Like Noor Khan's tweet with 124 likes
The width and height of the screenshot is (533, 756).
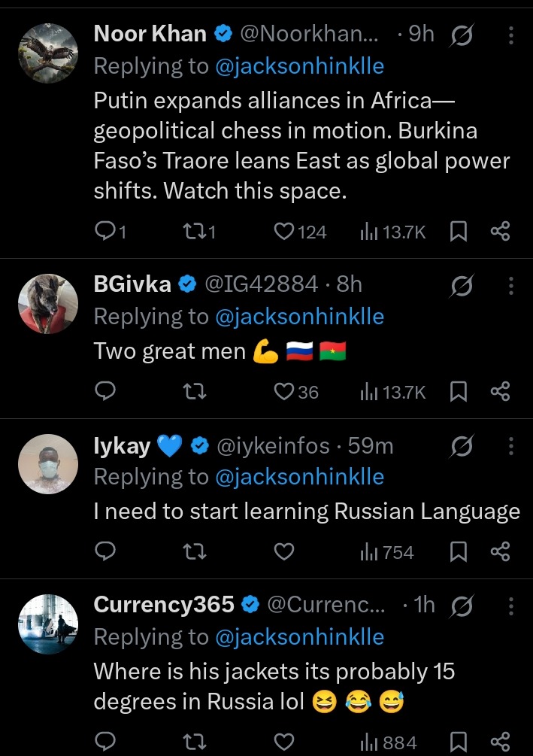pos(283,232)
